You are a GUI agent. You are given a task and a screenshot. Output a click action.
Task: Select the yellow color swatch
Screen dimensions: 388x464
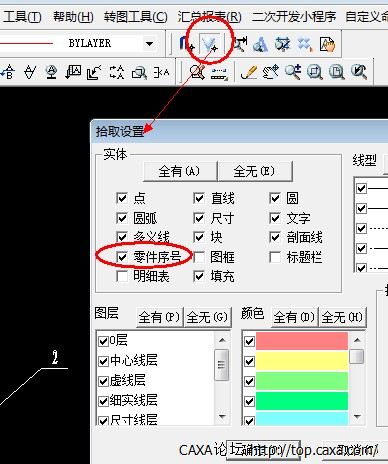coord(302,361)
